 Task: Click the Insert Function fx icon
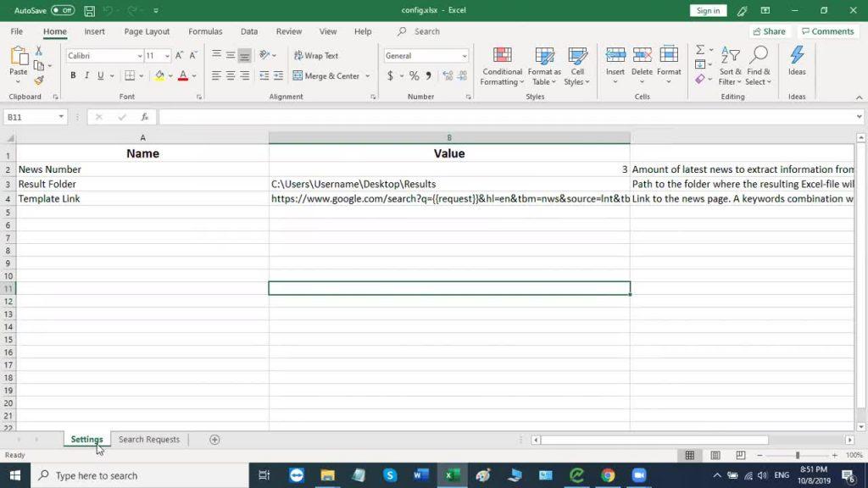coord(144,117)
